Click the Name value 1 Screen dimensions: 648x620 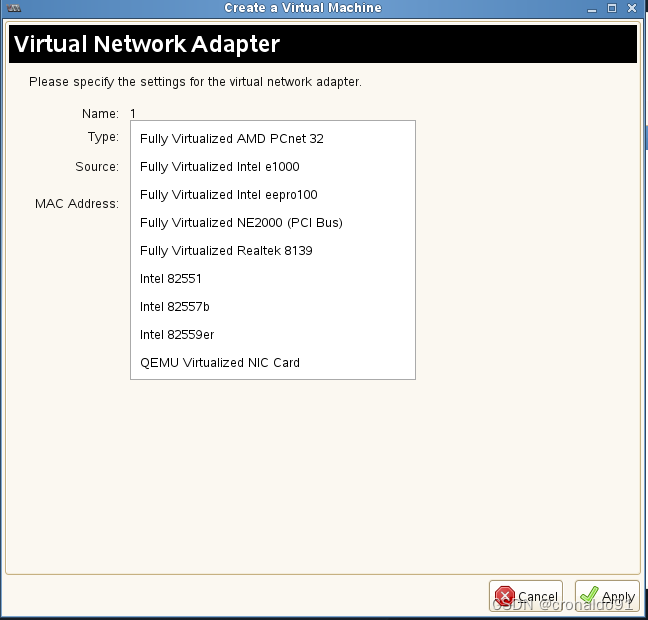point(133,113)
